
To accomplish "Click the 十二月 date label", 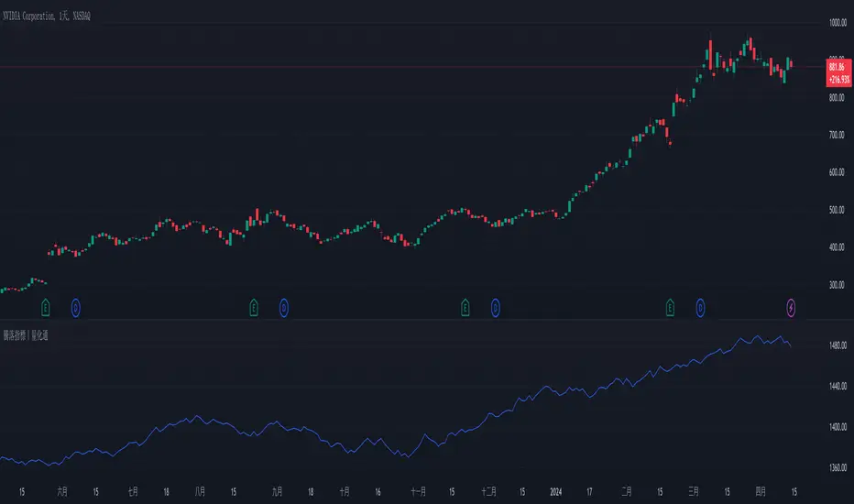I will point(488,492).
